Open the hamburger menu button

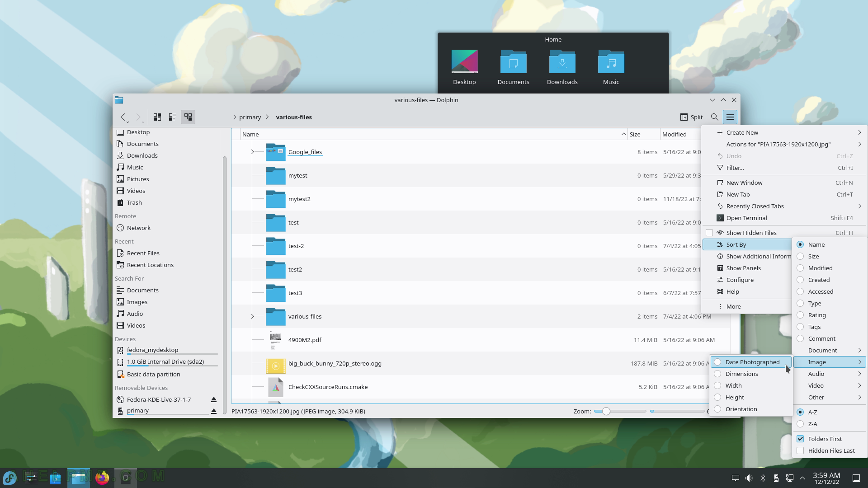tap(730, 117)
